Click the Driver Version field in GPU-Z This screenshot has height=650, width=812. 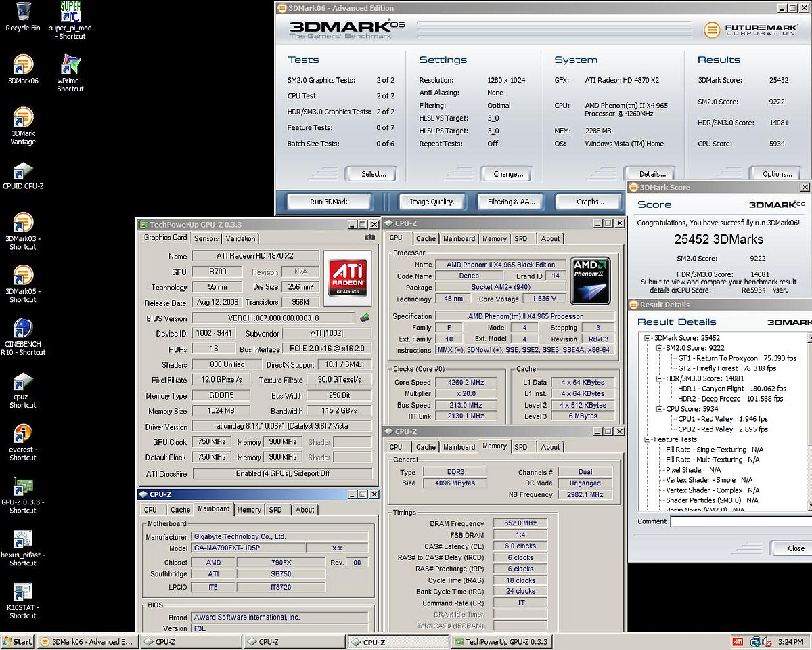coord(281,427)
